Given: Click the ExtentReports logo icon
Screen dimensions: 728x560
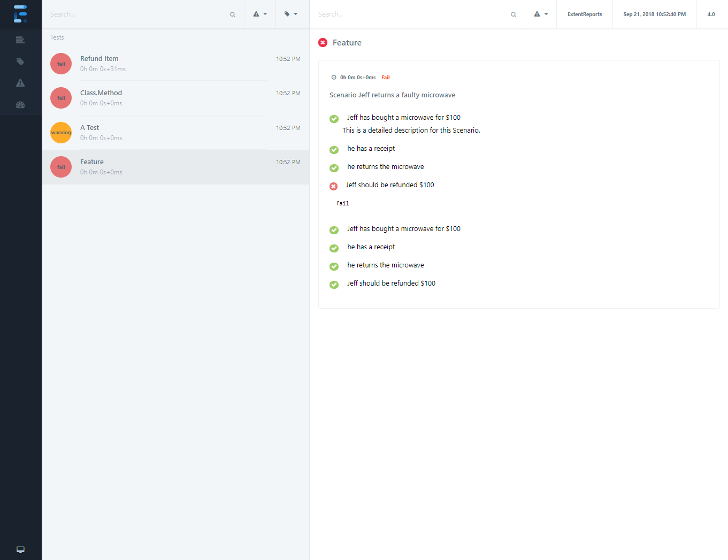Looking at the screenshot, I should pyautogui.click(x=20, y=14).
